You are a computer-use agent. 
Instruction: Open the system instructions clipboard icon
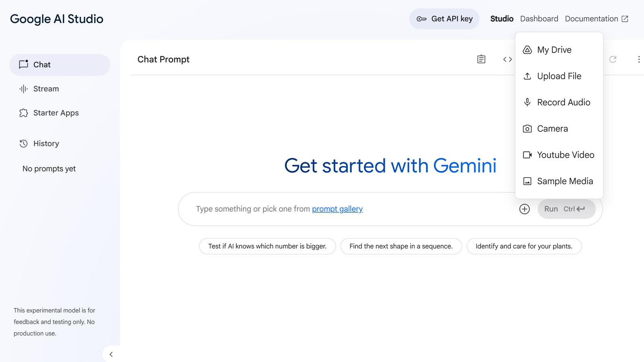tap(481, 59)
